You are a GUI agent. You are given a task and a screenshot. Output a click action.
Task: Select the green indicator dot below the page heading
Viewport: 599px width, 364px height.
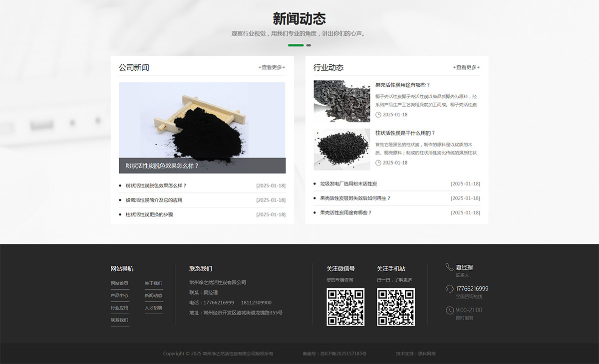click(x=296, y=45)
